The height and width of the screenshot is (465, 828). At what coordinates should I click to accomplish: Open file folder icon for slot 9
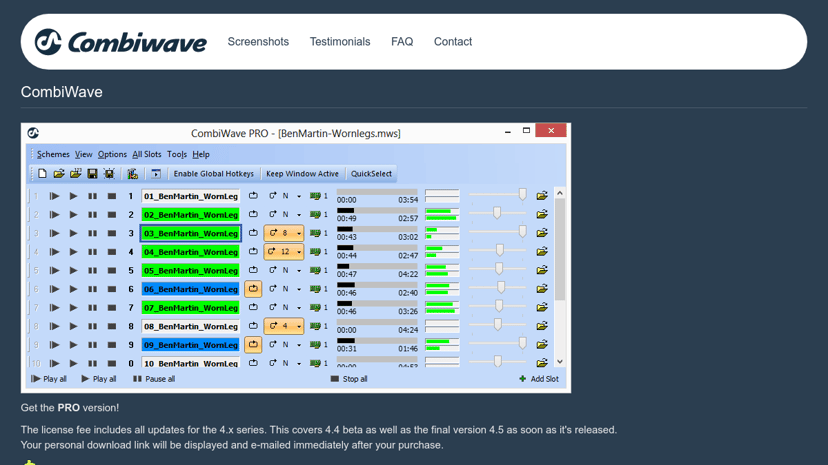click(542, 345)
